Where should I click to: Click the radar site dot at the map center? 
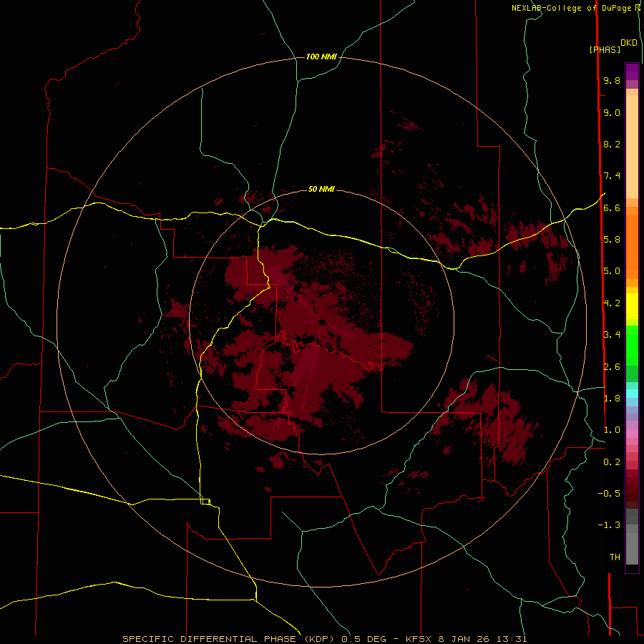click(x=322, y=322)
